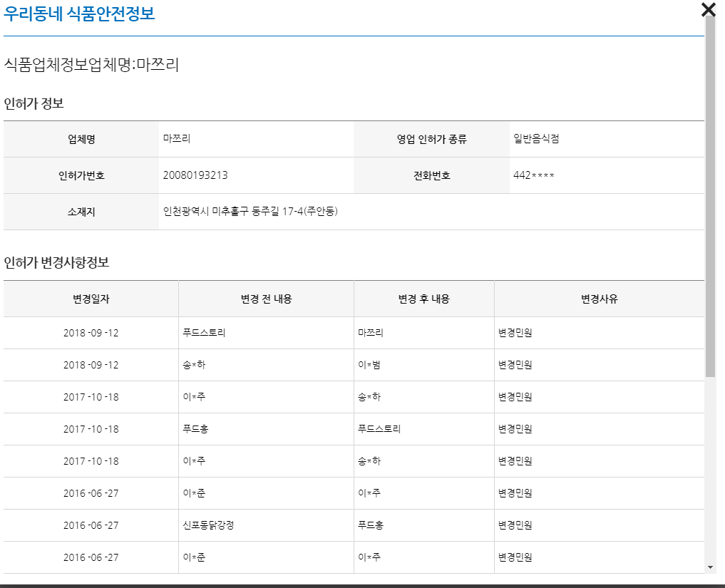Click 푸드스토리 in the 2017-10-18 row

pyautogui.click(x=379, y=429)
